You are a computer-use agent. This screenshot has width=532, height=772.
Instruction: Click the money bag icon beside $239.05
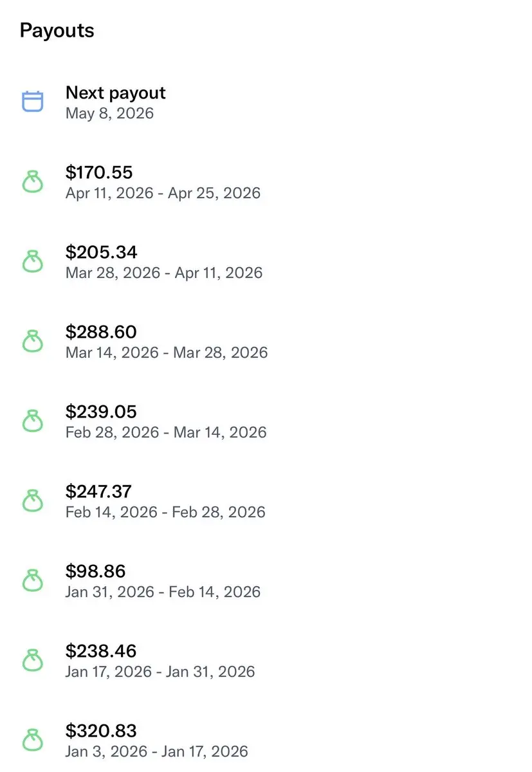coord(33,421)
